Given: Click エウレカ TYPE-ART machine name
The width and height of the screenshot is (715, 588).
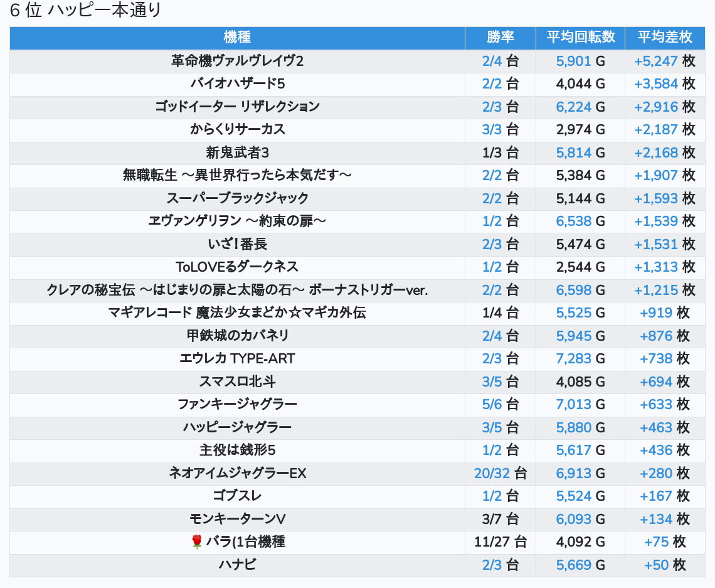Looking at the screenshot, I should click(x=237, y=358).
